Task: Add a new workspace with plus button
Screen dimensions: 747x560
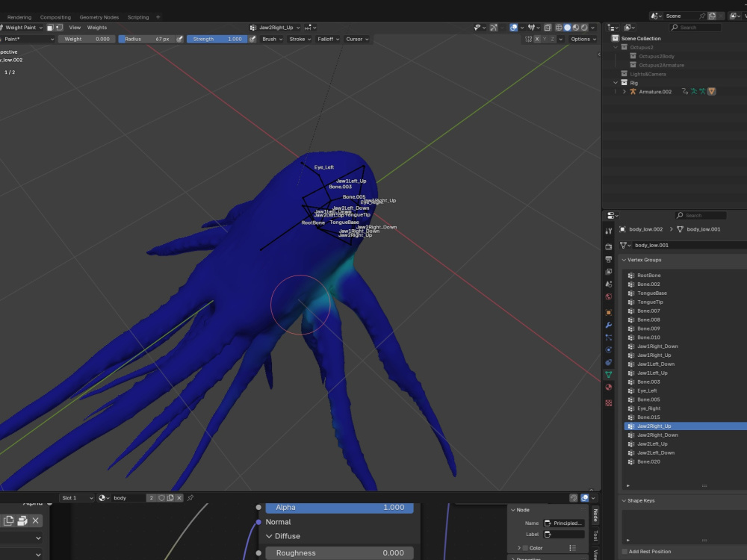Action: coord(158,17)
